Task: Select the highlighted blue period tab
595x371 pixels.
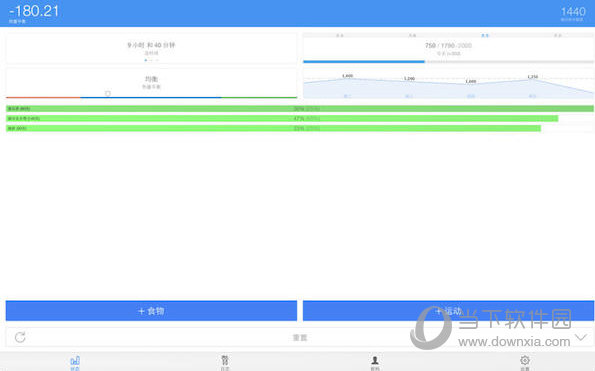Action: (485, 35)
